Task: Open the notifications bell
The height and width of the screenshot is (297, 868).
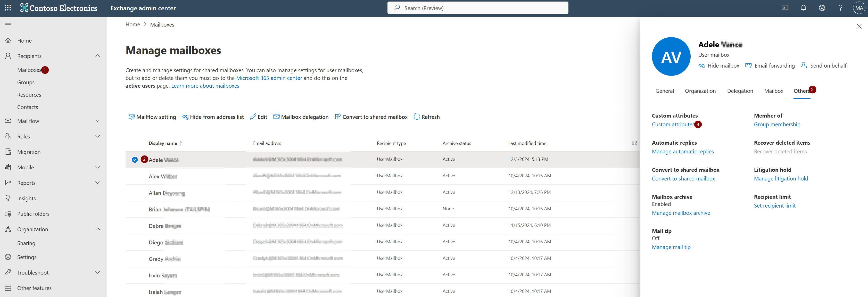Action: (804, 7)
